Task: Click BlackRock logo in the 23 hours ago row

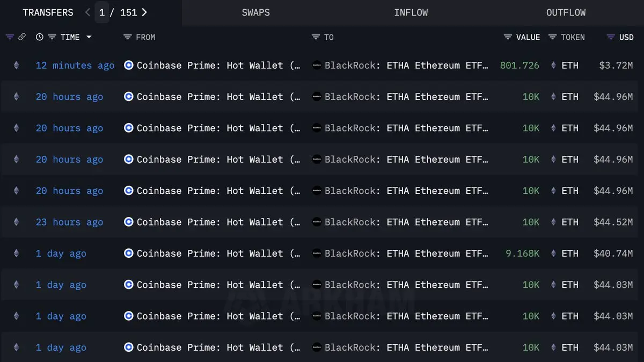Action: [317, 222]
